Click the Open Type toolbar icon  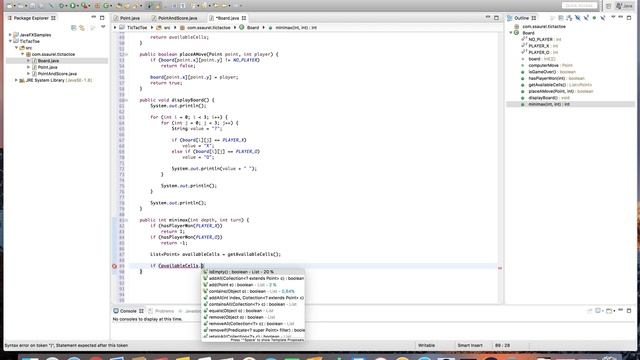[118, 6]
